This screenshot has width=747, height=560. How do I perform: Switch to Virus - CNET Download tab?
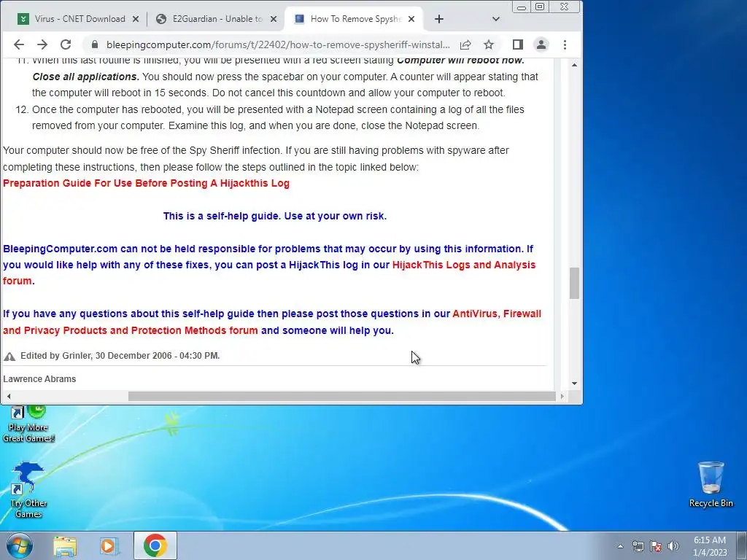[x=79, y=19]
